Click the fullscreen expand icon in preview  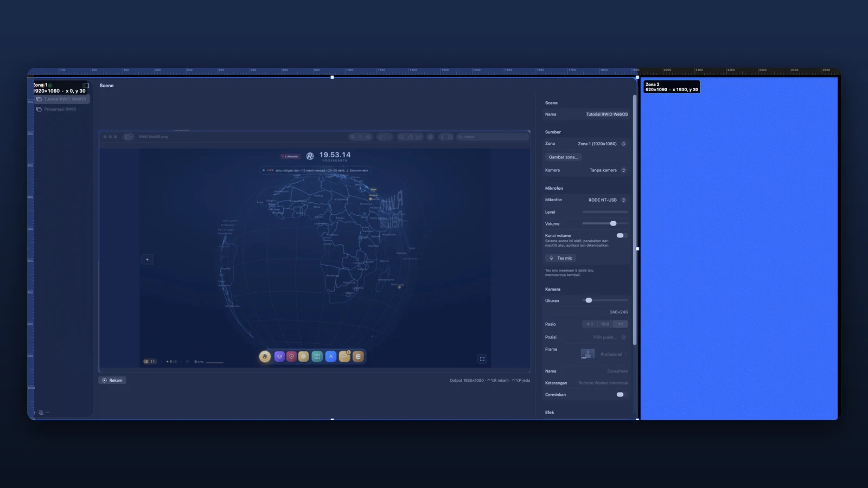(482, 359)
